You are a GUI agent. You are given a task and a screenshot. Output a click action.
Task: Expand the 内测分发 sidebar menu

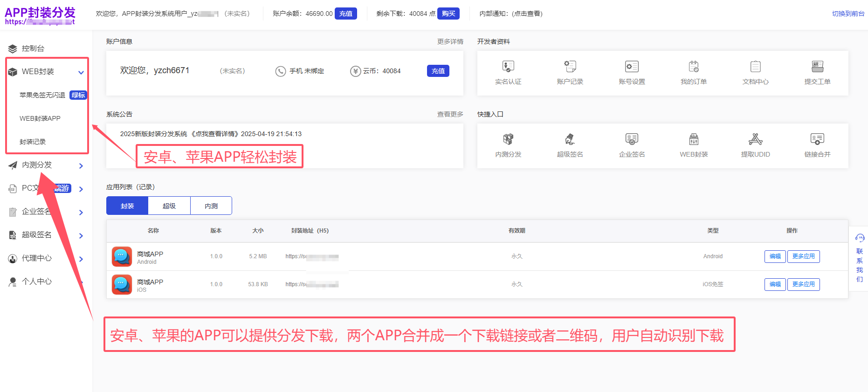coord(81,166)
